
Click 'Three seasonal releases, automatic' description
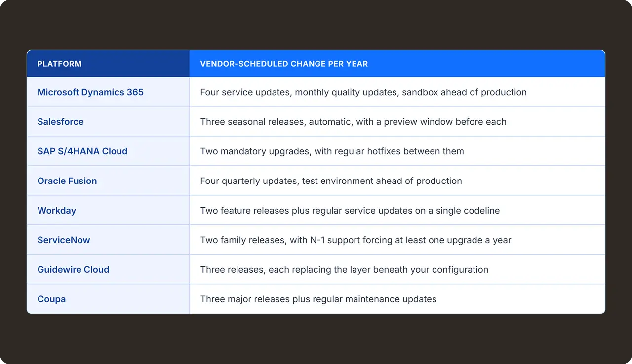click(x=277, y=122)
